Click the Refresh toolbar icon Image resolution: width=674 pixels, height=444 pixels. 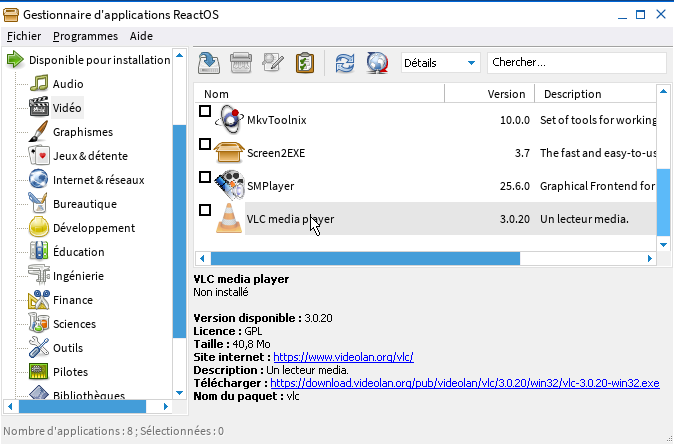click(x=345, y=63)
